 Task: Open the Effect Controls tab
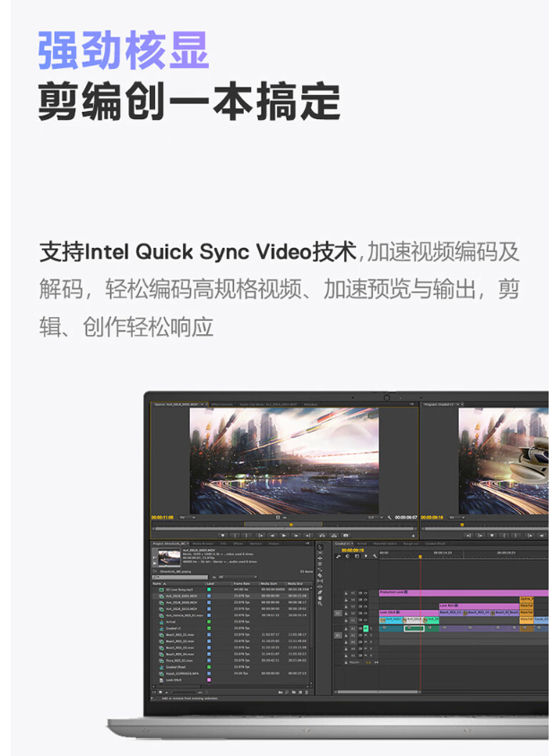point(222,405)
